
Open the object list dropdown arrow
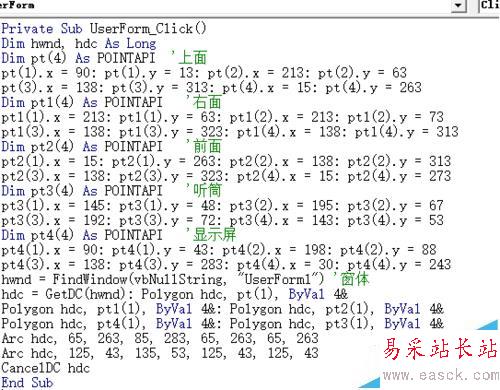coord(459,6)
